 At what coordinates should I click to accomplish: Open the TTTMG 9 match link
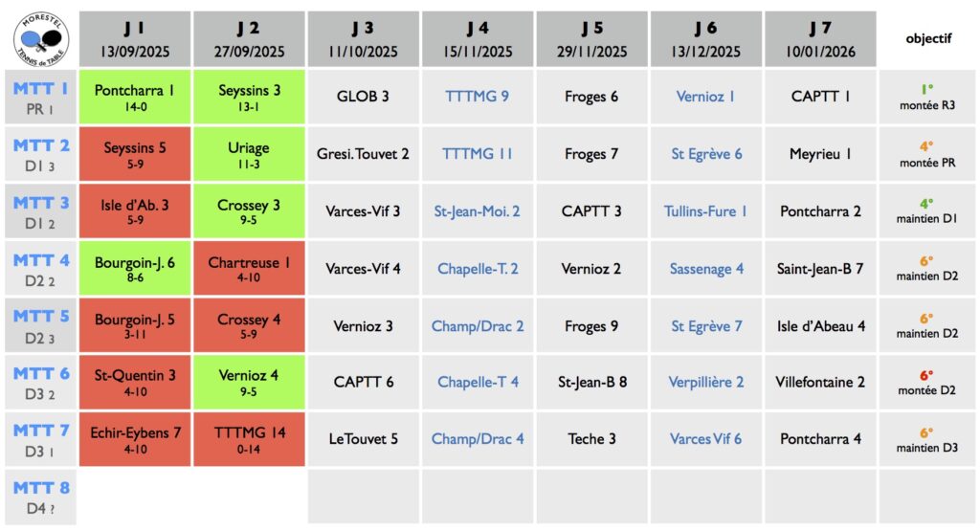477,96
